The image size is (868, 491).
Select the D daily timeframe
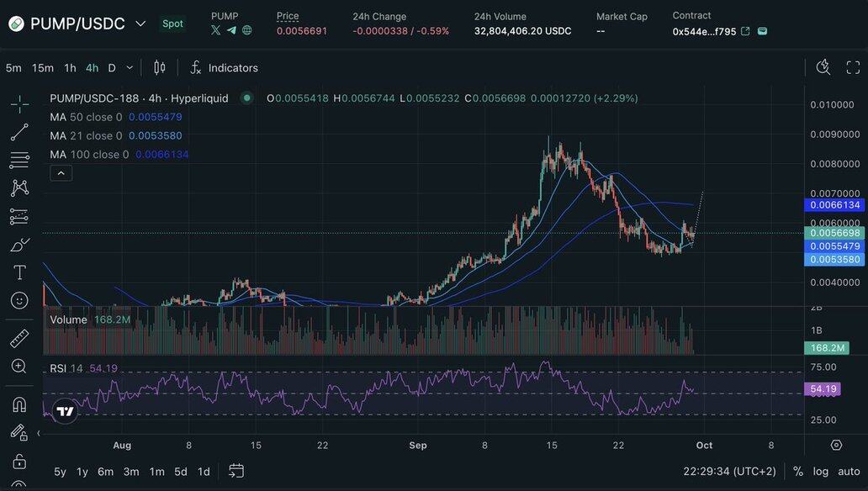[x=112, y=67]
